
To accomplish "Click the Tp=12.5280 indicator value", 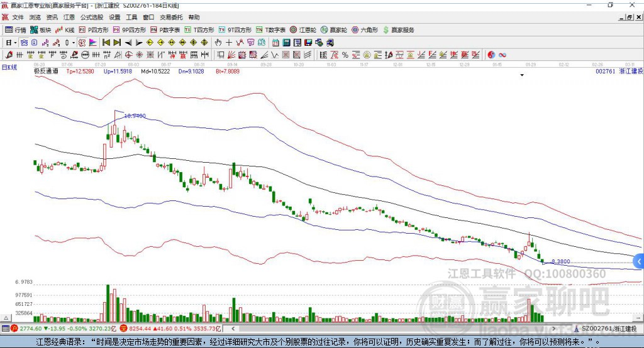I will tap(80, 72).
